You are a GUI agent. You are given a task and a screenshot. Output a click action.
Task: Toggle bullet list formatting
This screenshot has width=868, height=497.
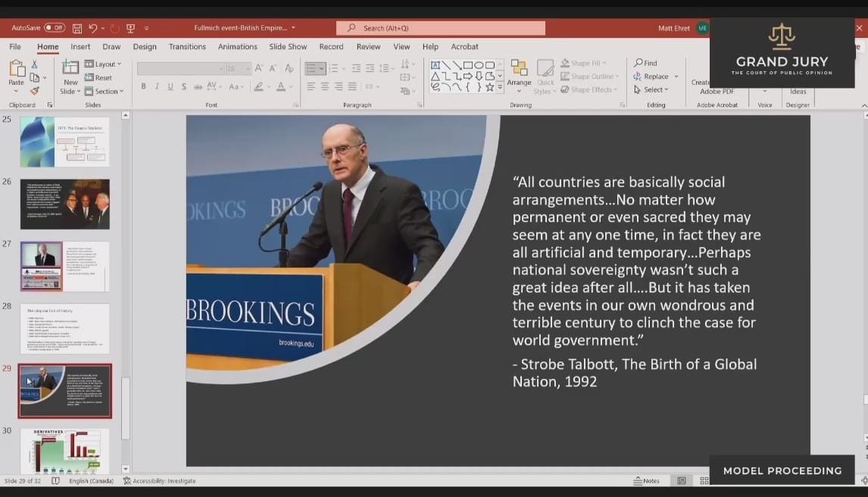pyautogui.click(x=311, y=68)
